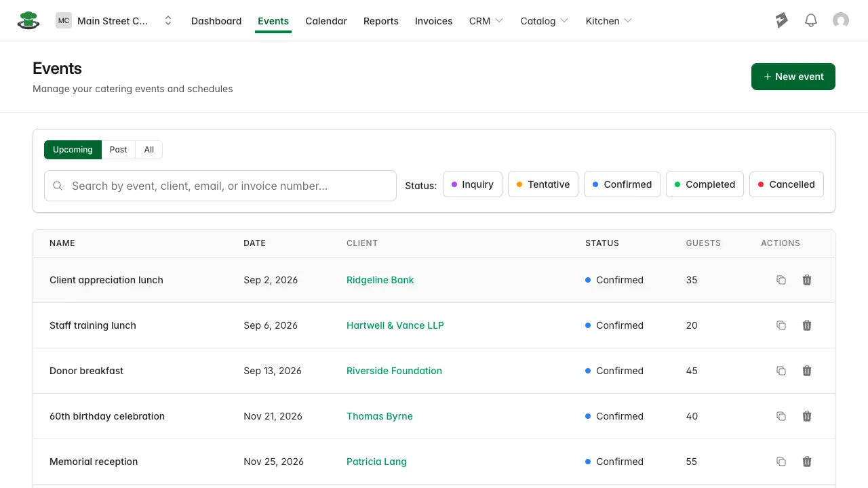Viewport: 868px width, 488px height.
Task: Toggle the Tentative status filter
Action: click(x=543, y=184)
